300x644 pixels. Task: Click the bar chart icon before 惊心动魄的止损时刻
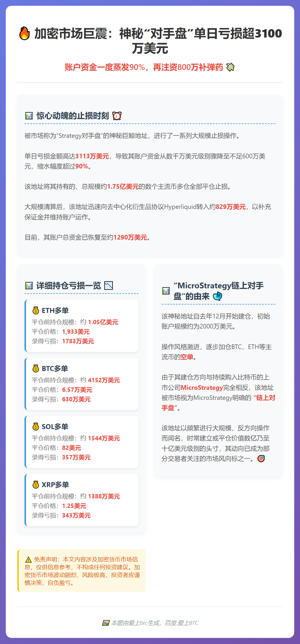tap(29, 116)
